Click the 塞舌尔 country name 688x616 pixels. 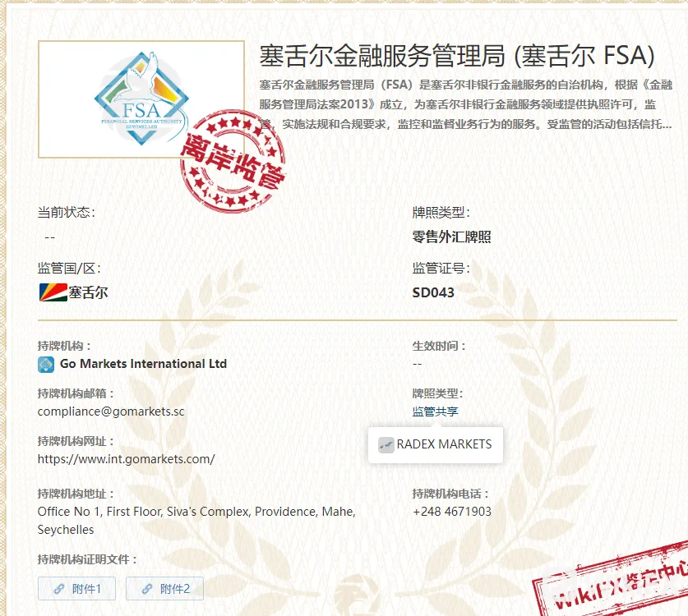click(88, 292)
